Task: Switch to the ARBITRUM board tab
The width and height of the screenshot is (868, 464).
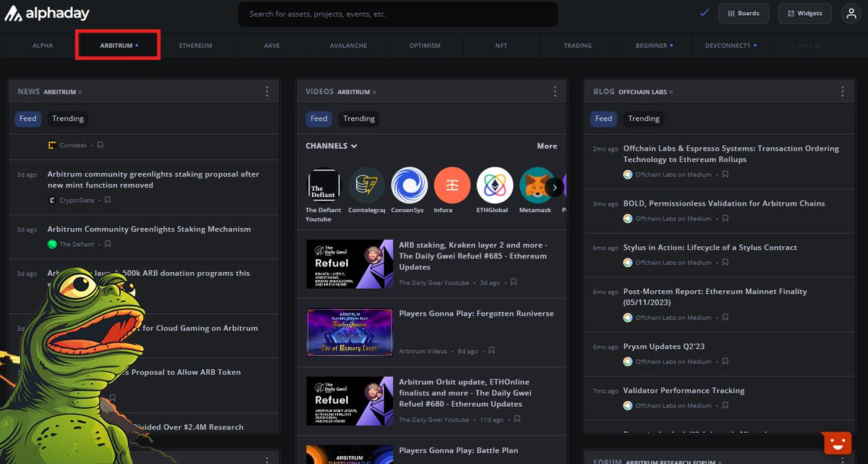Action: (x=118, y=46)
